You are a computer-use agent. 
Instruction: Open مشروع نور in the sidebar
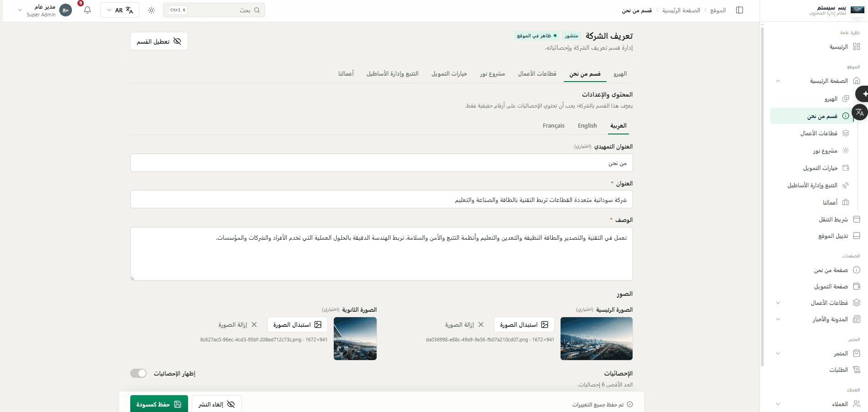click(831, 150)
